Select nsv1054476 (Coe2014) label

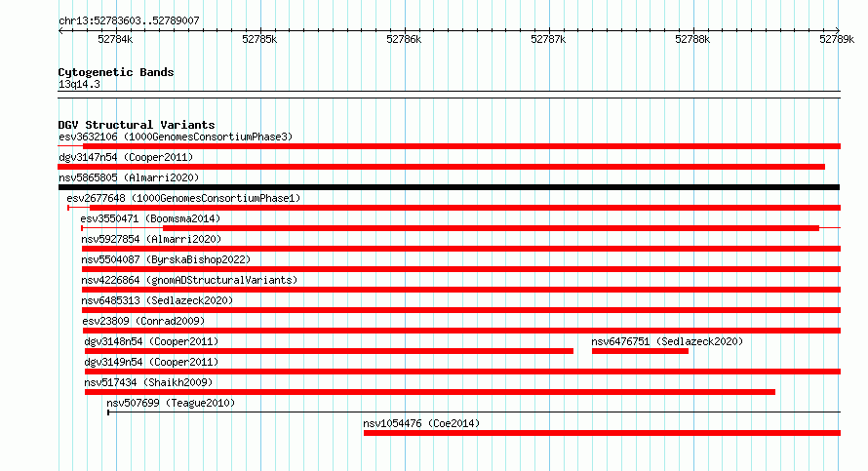[421, 423]
